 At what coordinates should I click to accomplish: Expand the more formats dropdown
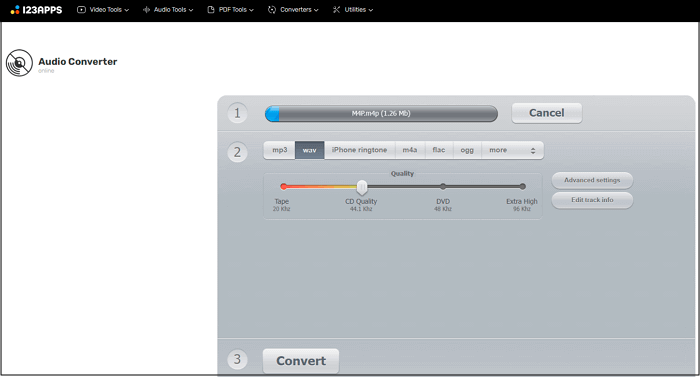coord(512,150)
